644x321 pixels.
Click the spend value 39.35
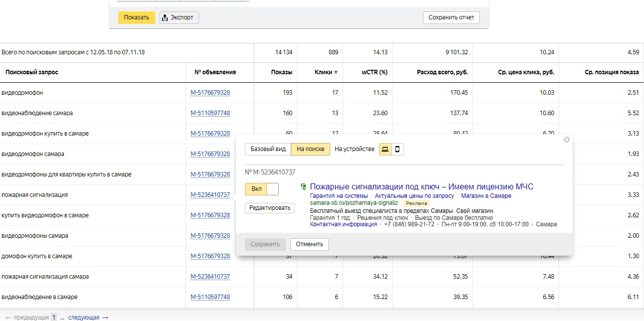[x=460, y=297]
